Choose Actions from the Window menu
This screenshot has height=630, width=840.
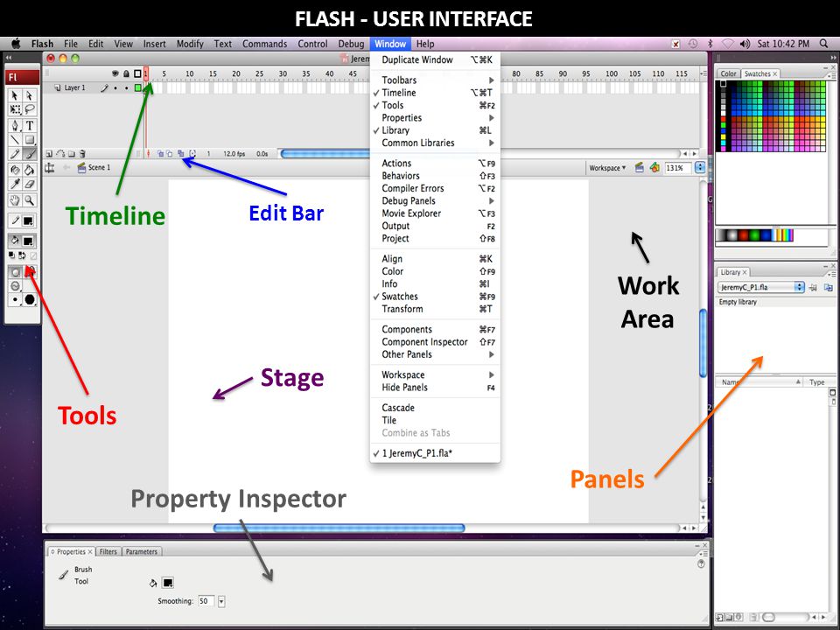(435, 164)
